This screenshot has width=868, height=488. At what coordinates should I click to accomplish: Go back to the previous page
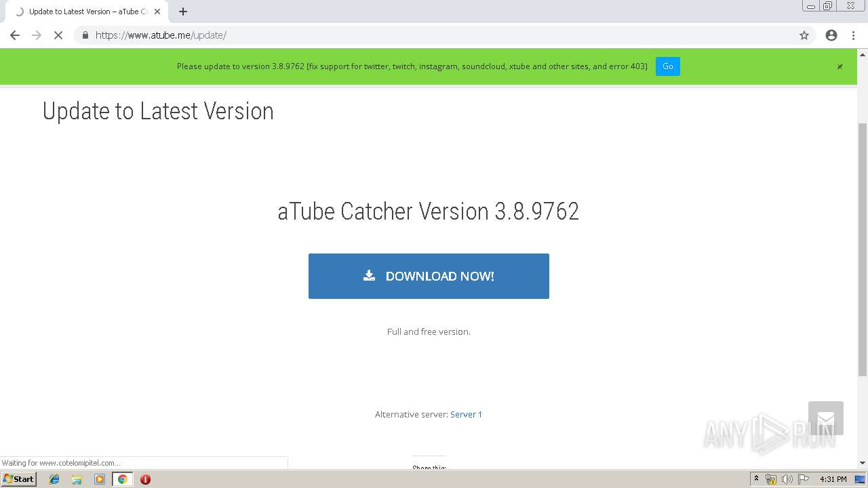[x=15, y=35]
